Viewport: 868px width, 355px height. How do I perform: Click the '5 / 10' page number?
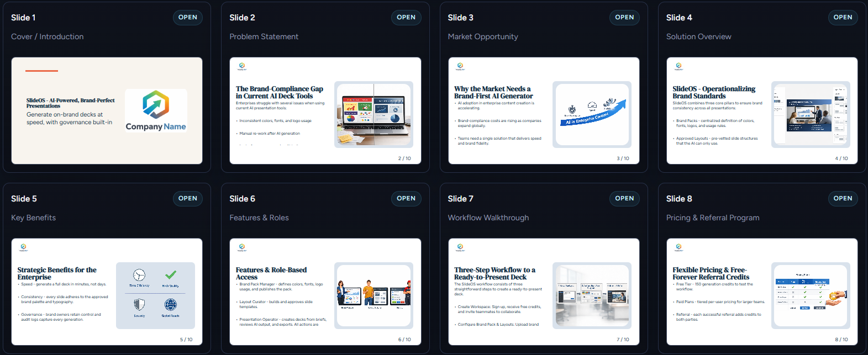[x=186, y=340]
